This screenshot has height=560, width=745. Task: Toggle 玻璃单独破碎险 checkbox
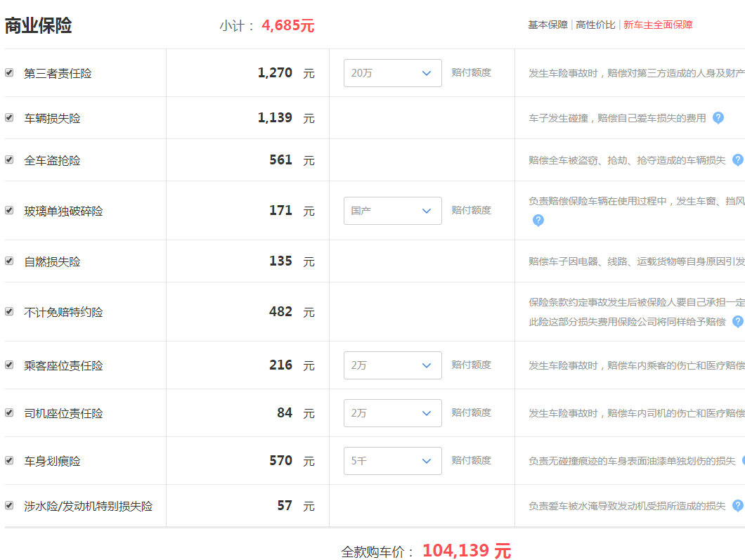pos(9,210)
